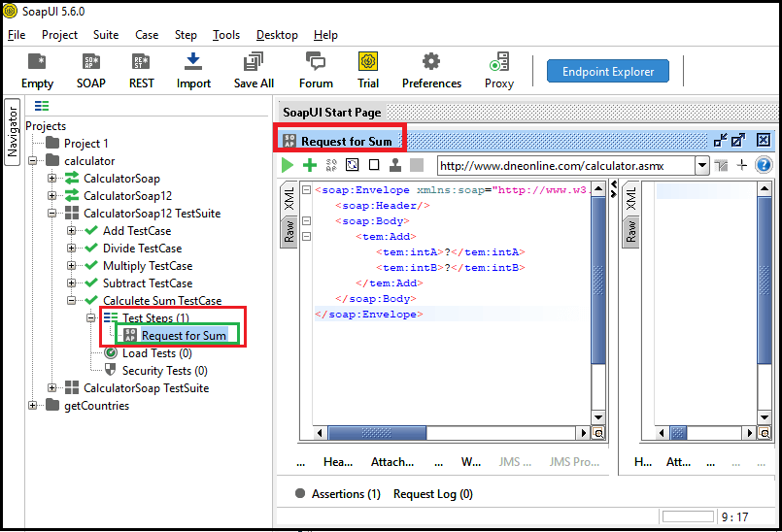Expand the getCountries project node
This screenshot has height=532, width=782.
[32, 405]
